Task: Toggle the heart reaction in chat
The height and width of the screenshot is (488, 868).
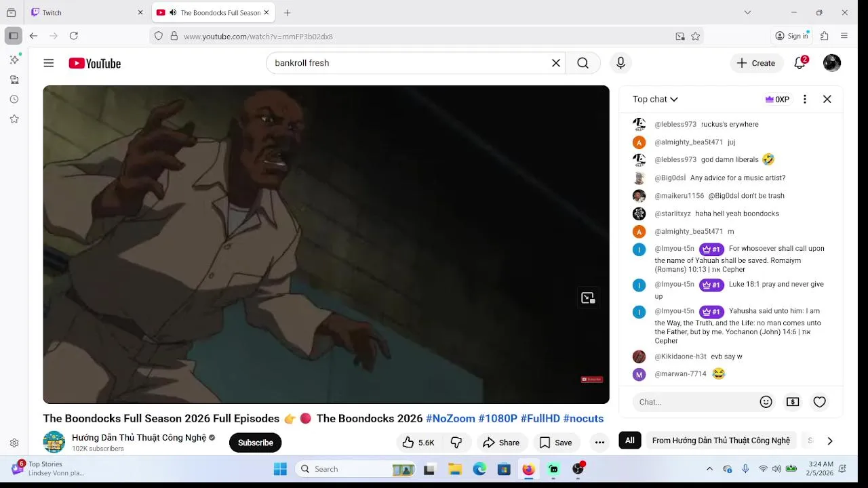Action: (819, 402)
